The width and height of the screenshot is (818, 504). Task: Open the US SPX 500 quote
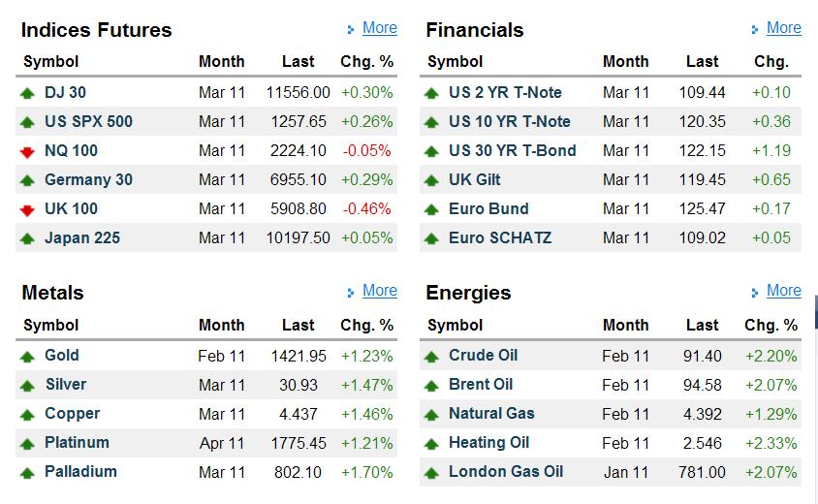pyautogui.click(x=88, y=122)
